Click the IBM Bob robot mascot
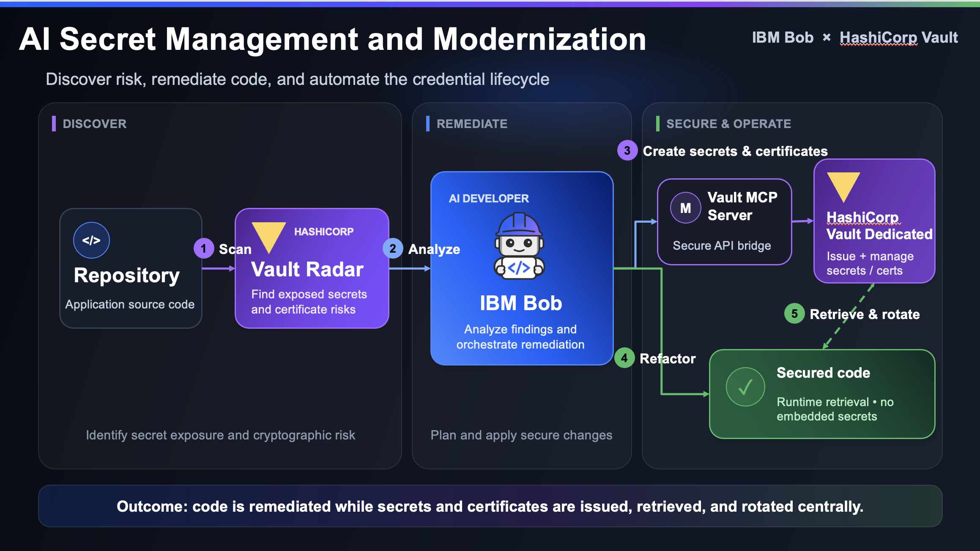Screen dimensions: 980x551 (519, 245)
